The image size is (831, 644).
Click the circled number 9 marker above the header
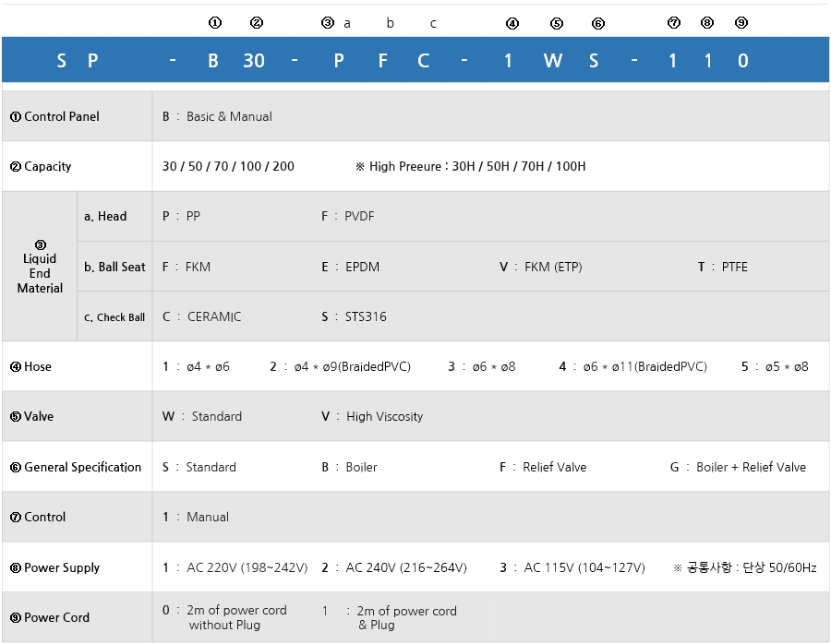[741, 23]
